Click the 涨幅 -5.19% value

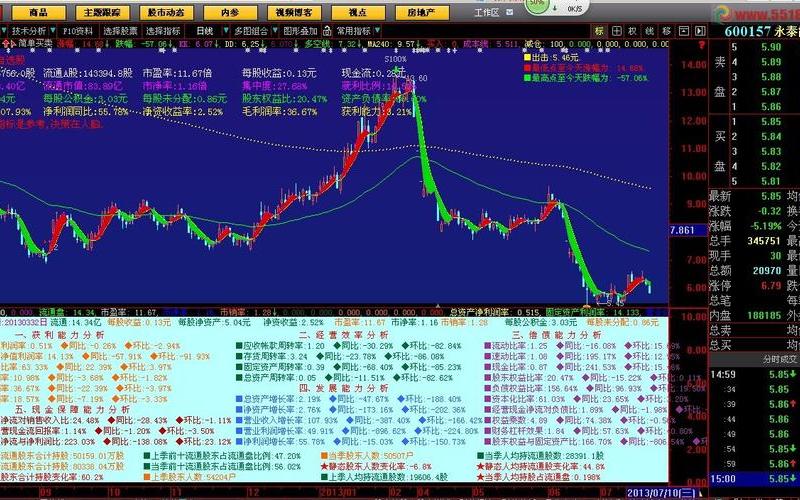[x=765, y=226]
